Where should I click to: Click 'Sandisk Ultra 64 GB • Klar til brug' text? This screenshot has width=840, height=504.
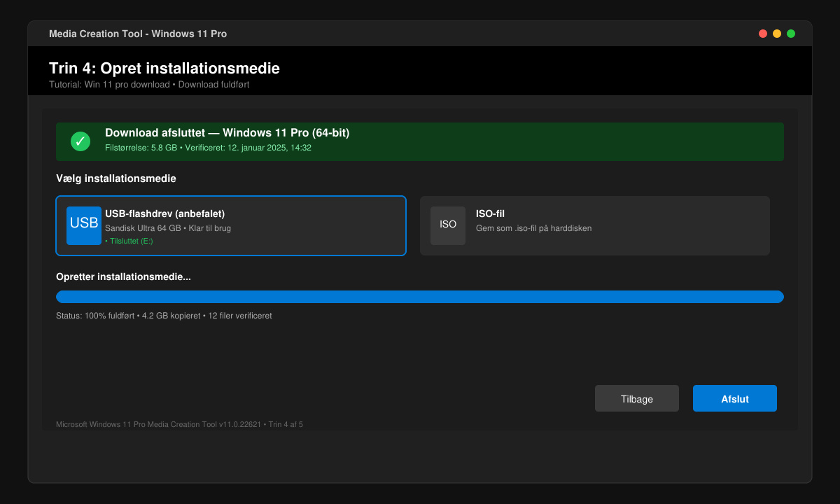click(x=168, y=228)
